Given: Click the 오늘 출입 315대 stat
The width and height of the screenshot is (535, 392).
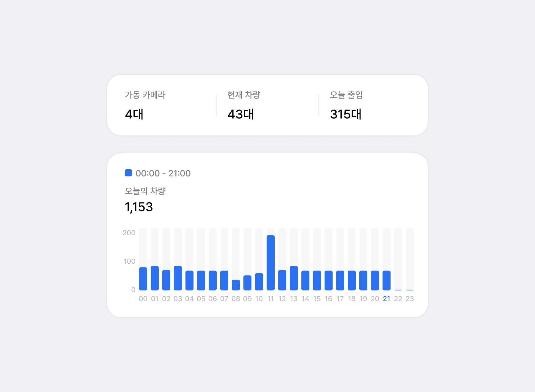Looking at the screenshot, I should 346,114.
